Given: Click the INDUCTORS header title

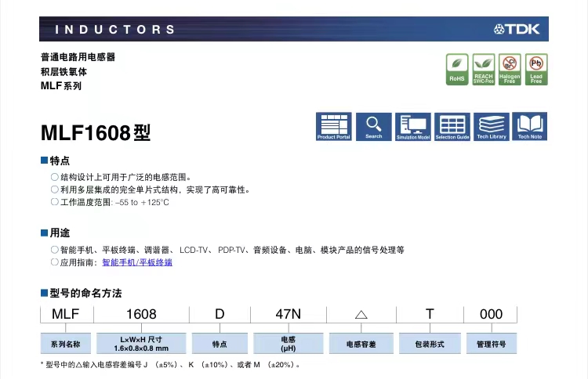Looking at the screenshot, I should 115,29.
